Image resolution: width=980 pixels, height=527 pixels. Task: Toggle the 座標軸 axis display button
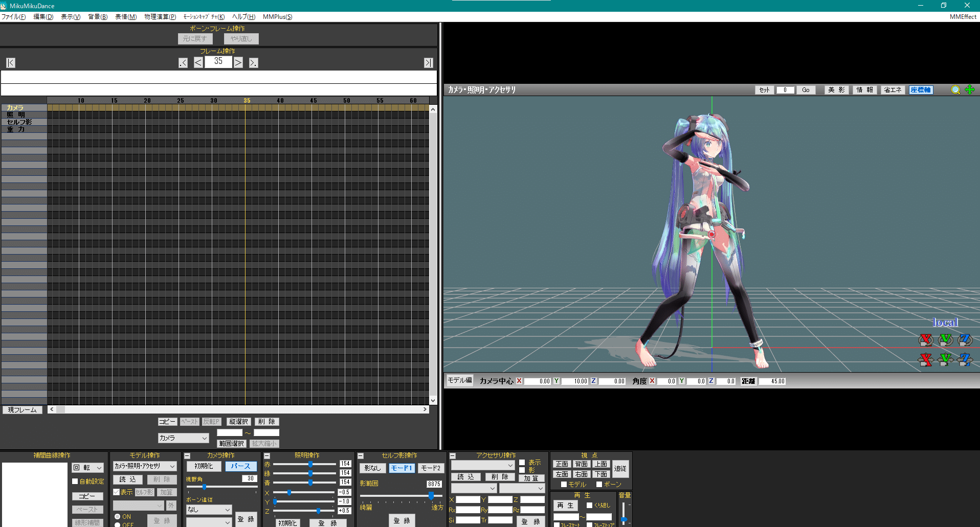(x=921, y=90)
